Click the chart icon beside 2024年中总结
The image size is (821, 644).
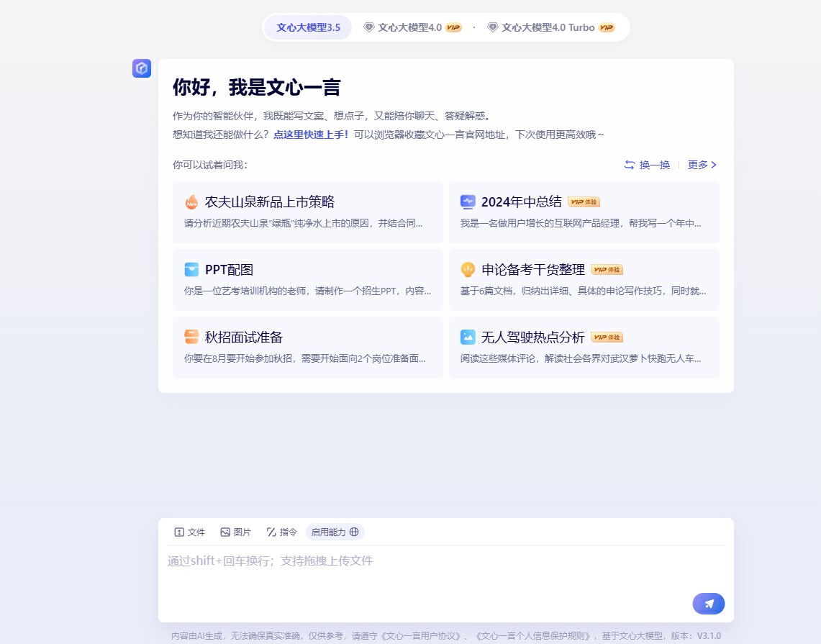(468, 202)
